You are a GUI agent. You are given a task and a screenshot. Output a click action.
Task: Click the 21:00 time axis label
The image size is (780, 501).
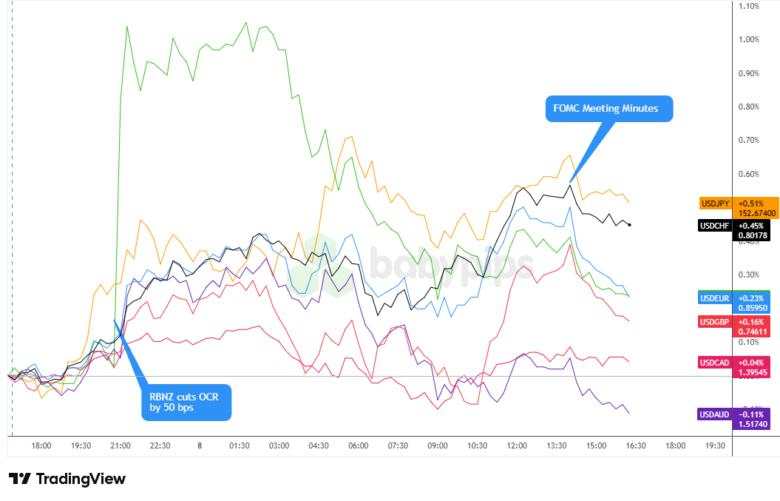pyautogui.click(x=121, y=446)
